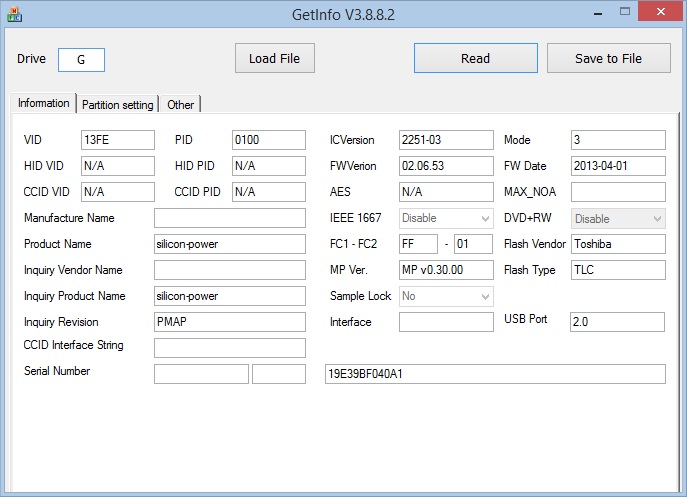Click the Flash Type field showing TLC
The height and width of the screenshot is (497, 687).
click(618, 270)
